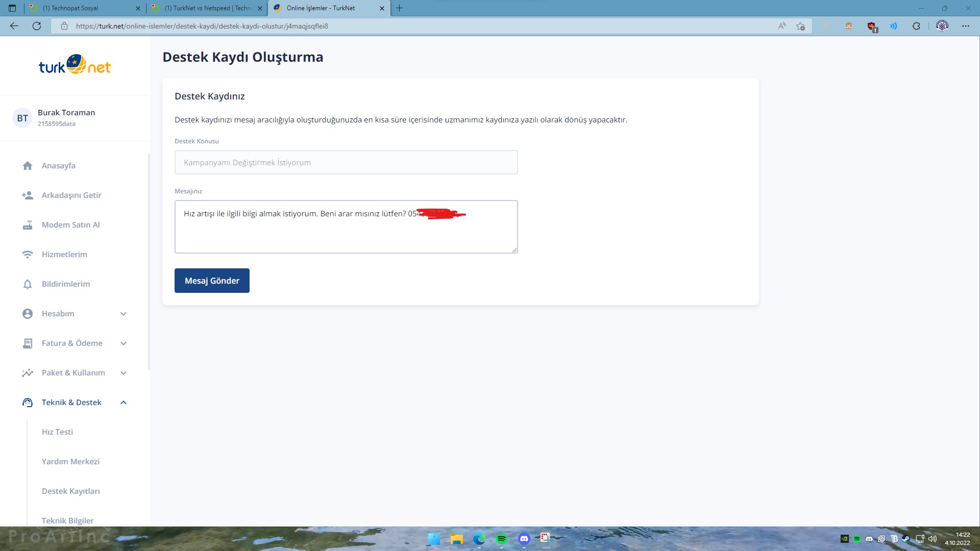Open the Destek Kayıtları link
The height and width of the screenshot is (551, 980).
coord(71,491)
